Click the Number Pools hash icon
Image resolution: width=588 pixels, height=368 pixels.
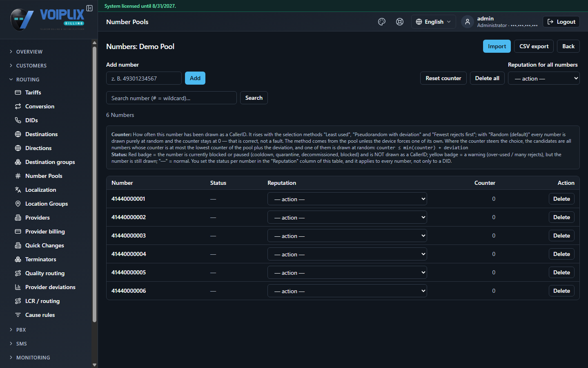18,176
